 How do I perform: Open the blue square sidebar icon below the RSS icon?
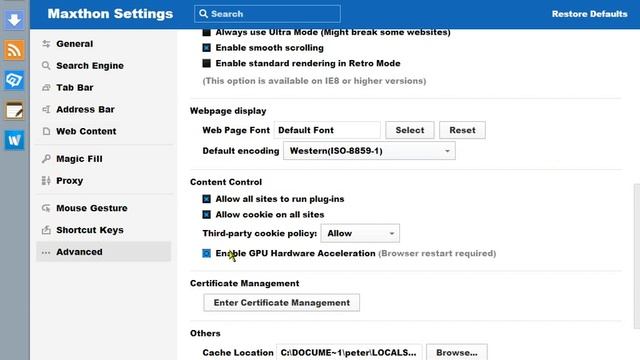tap(14, 80)
